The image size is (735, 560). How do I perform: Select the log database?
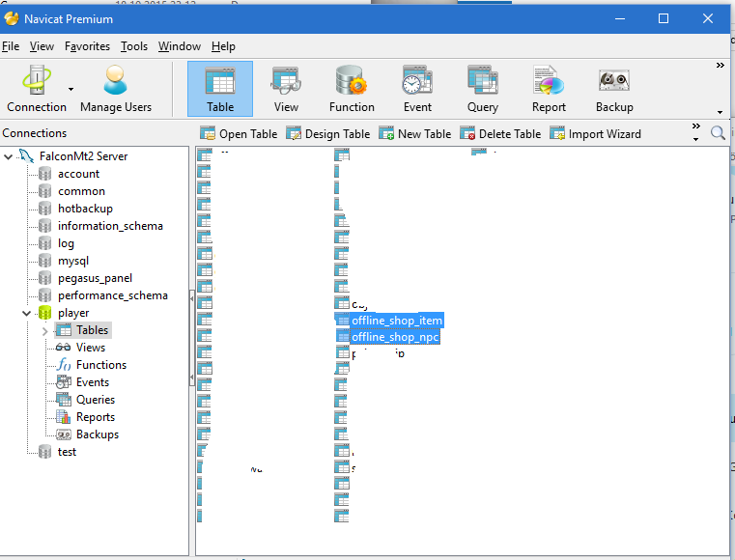tap(66, 243)
